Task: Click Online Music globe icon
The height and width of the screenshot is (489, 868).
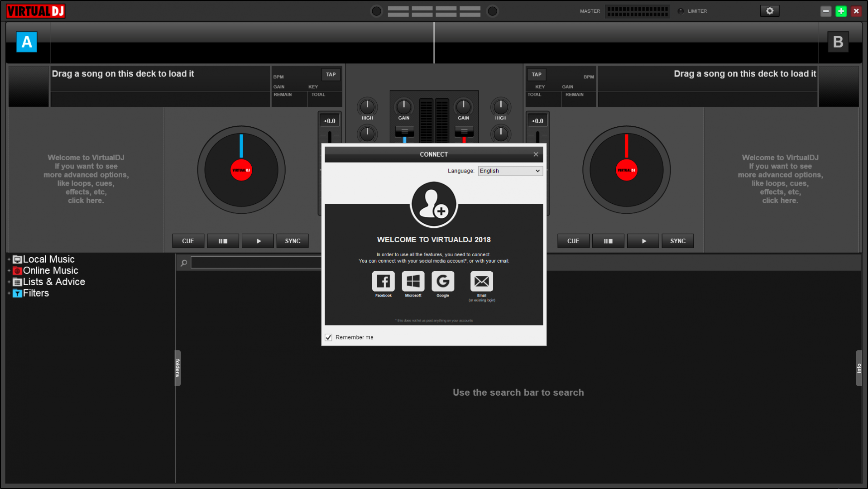Action: (18, 271)
